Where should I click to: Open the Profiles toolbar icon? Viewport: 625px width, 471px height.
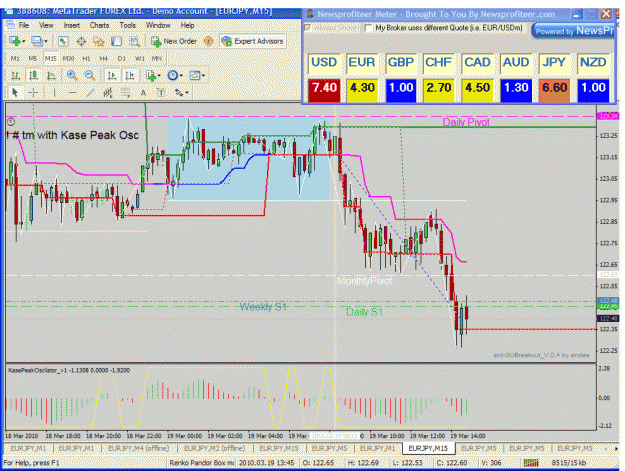tap(37, 41)
